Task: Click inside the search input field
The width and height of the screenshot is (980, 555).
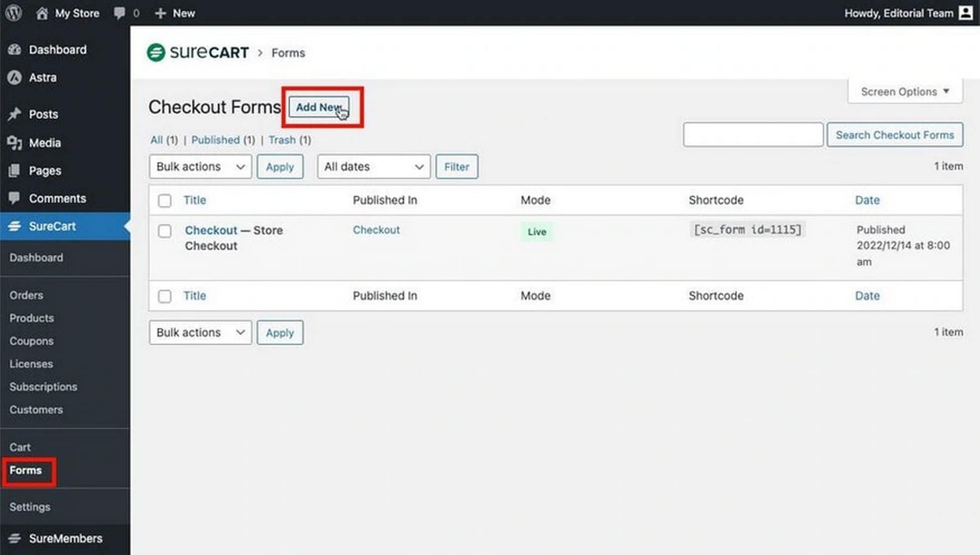Action: point(752,134)
